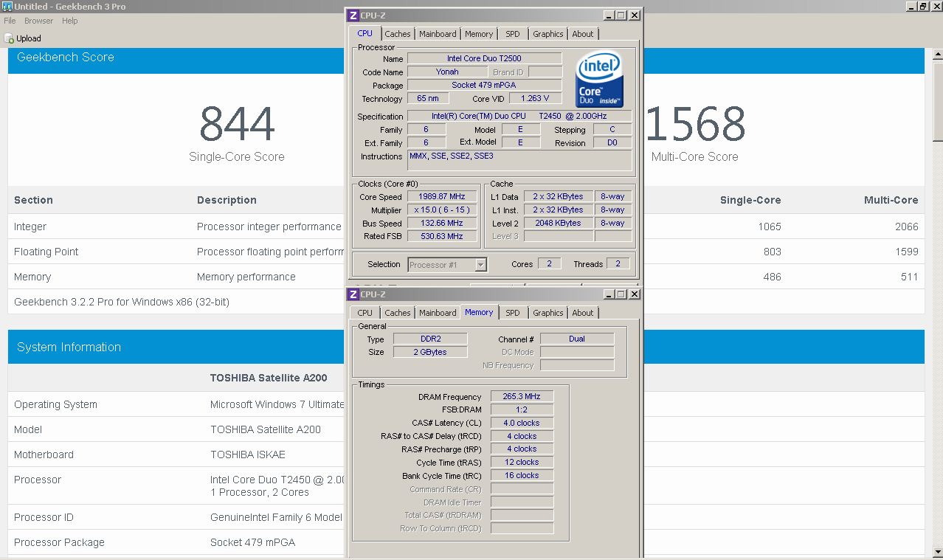Click the Bank Cycle Time value 16 clocks
The width and height of the screenshot is (943, 560).
pyautogui.click(x=522, y=475)
